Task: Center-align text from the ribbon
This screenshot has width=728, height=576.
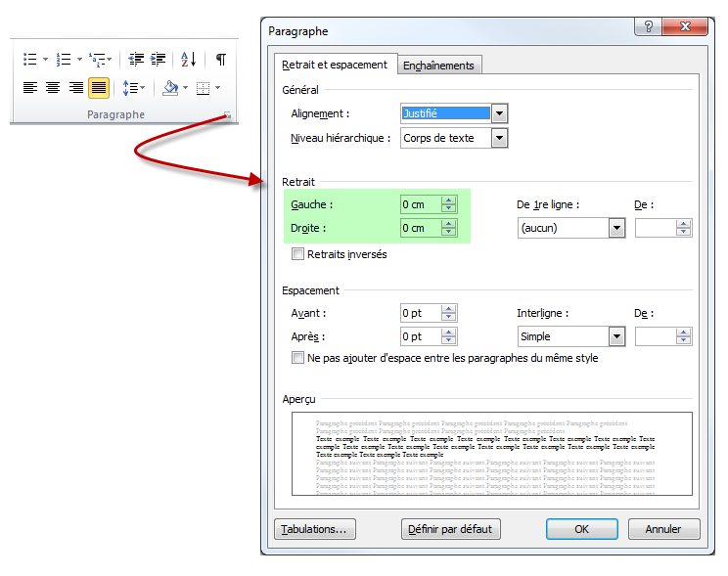Action: pos(53,88)
